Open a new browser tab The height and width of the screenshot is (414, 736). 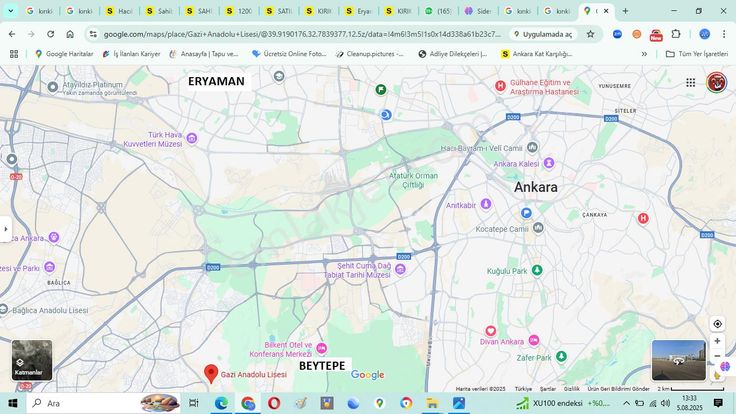(x=625, y=11)
